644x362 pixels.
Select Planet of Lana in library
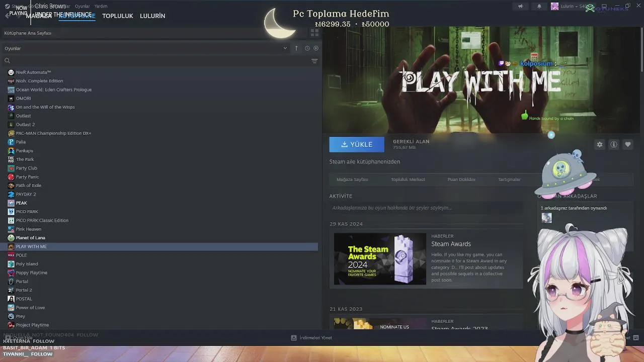pos(30,238)
